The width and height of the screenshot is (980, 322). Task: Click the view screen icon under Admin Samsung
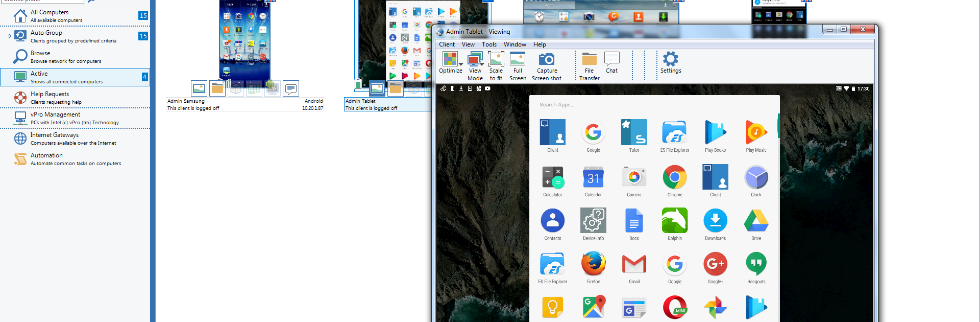click(x=199, y=88)
